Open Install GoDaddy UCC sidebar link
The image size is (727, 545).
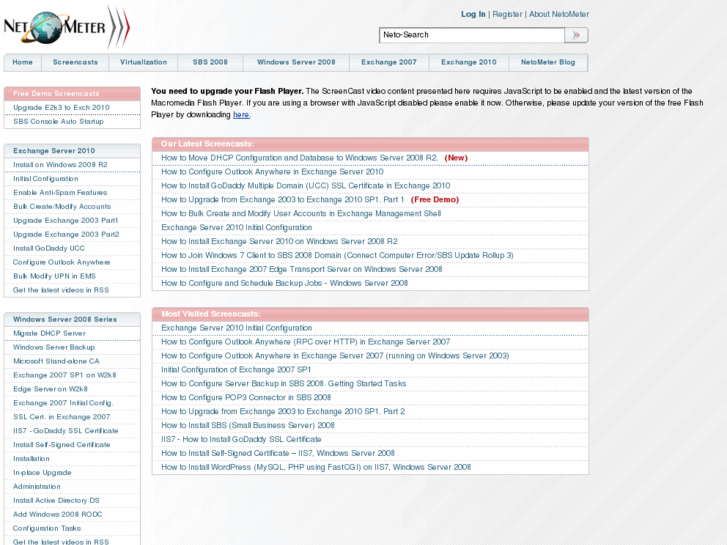49,248
